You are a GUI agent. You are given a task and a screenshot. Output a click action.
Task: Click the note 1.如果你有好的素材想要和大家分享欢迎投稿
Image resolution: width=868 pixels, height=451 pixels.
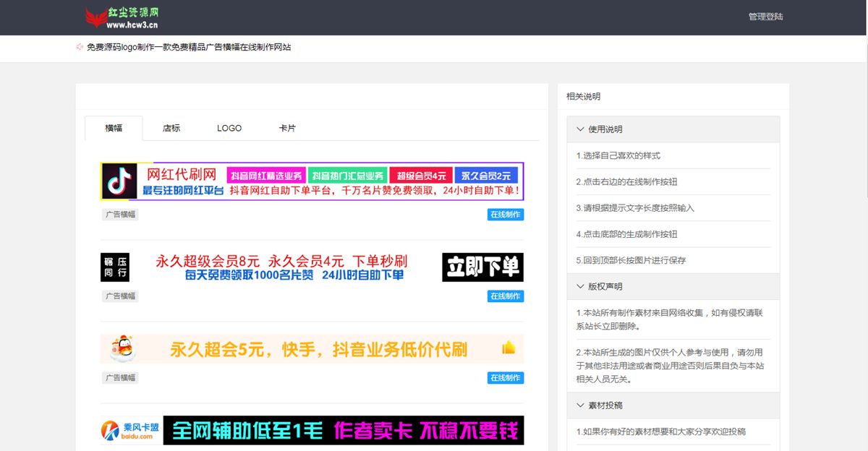coord(661,431)
